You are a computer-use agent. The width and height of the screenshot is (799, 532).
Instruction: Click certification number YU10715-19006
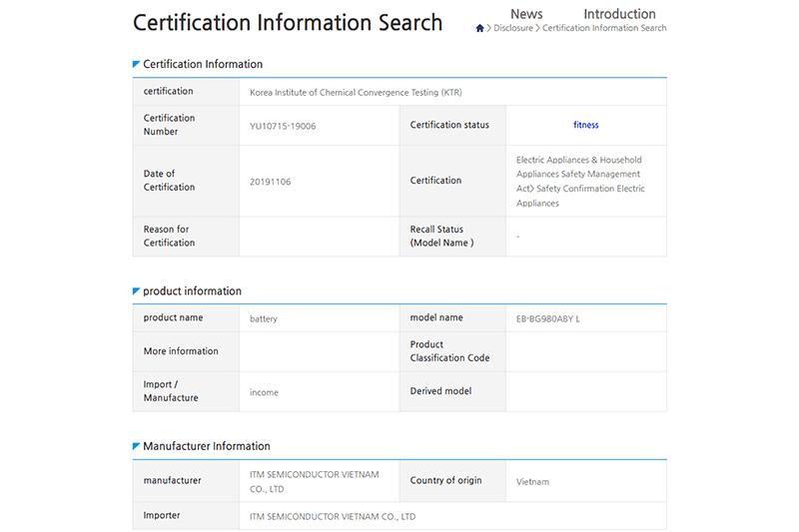283,126
